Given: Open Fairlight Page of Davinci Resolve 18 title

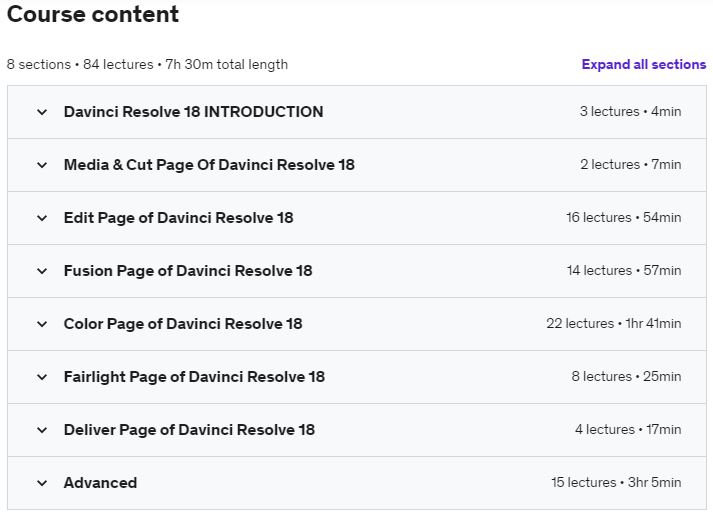Looking at the screenshot, I should tap(194, 377).
